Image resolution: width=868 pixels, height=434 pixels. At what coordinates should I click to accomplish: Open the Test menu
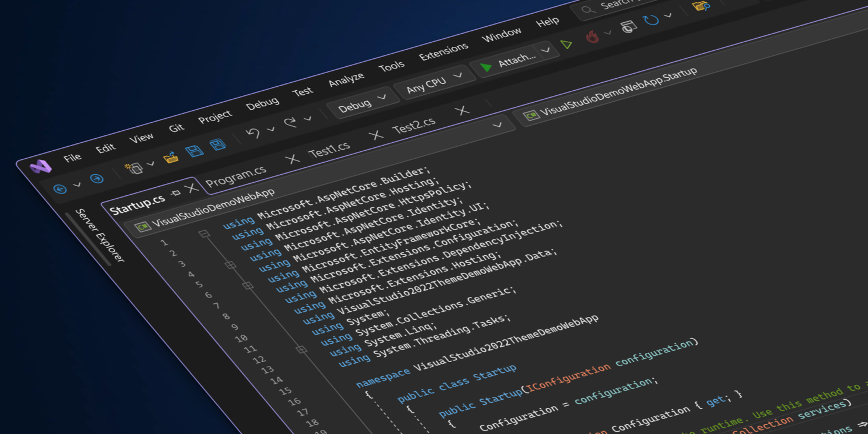tap(303, 91)
